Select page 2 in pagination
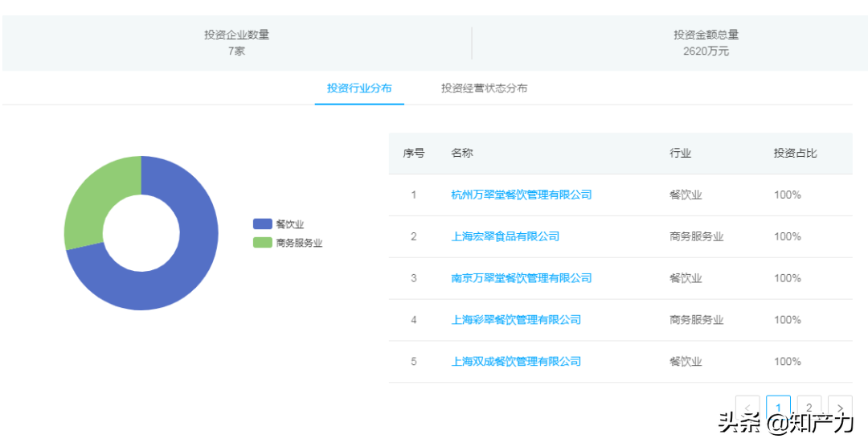This screenshot has width=868, height=447. click(809, 408)
